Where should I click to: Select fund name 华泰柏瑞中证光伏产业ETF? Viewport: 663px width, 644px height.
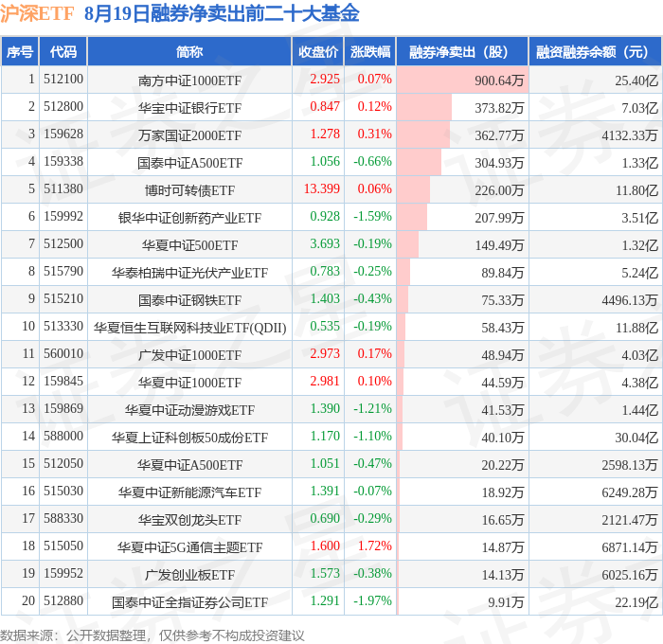tap(189, 273)
